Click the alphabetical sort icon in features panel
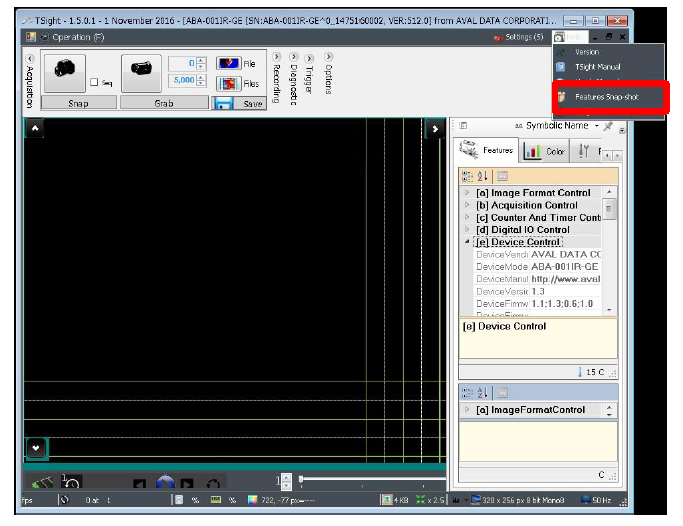The width and height of the screenshot is (683, 526). (481, 175)
